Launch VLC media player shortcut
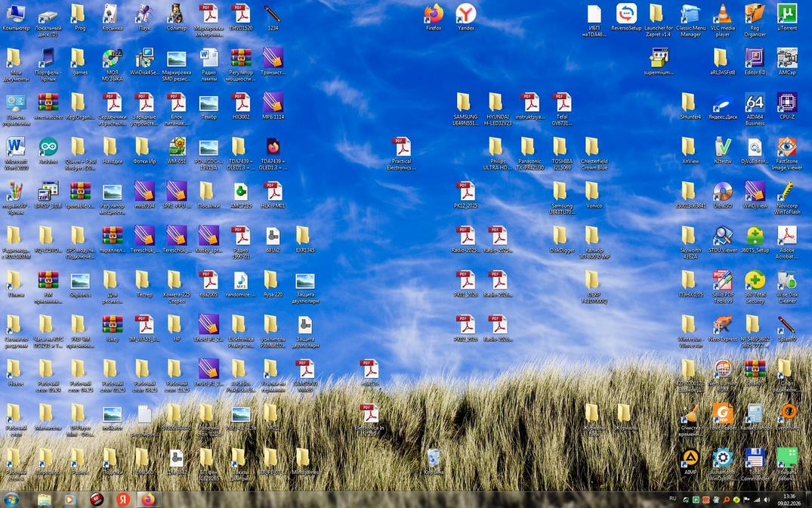 point(722,14)
